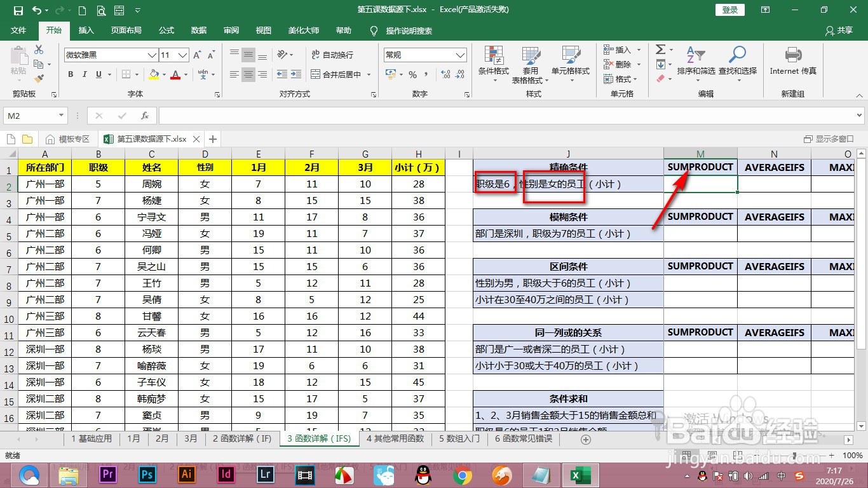
Task: Open the font name dropdown
Action: [x=151, y=55]
